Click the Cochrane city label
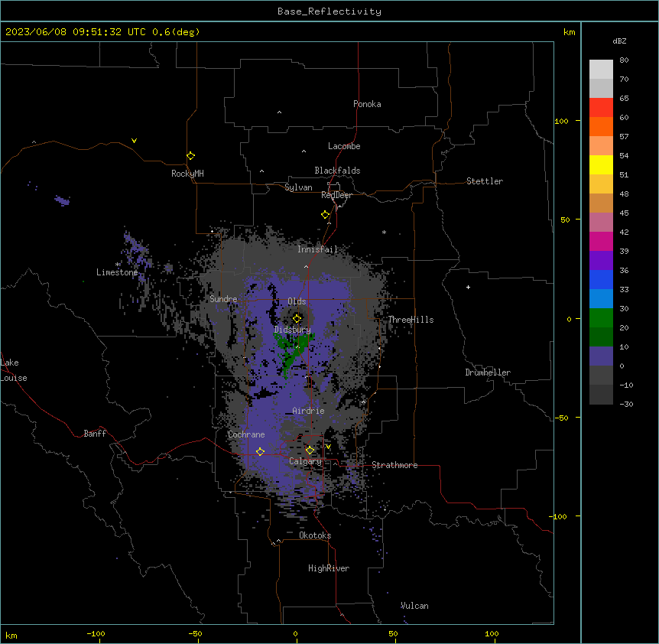This screenshot has width=659, height=644. [246, 434]
